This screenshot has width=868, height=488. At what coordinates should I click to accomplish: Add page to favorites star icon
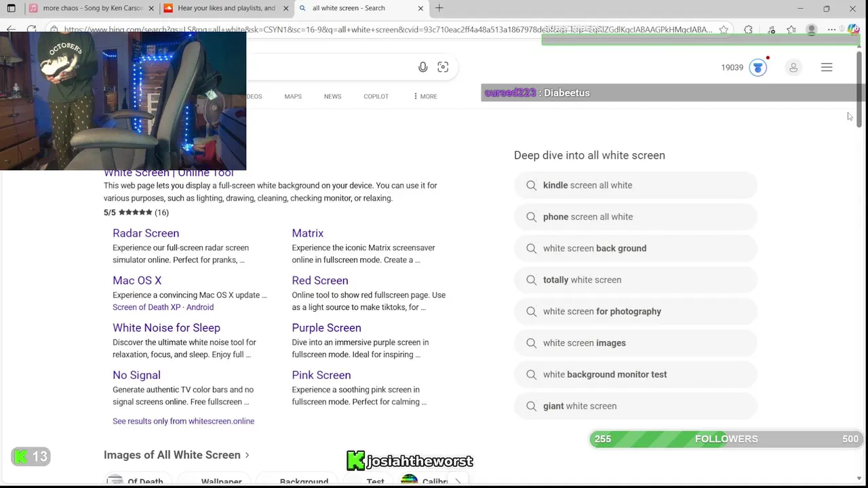point(724,30)
